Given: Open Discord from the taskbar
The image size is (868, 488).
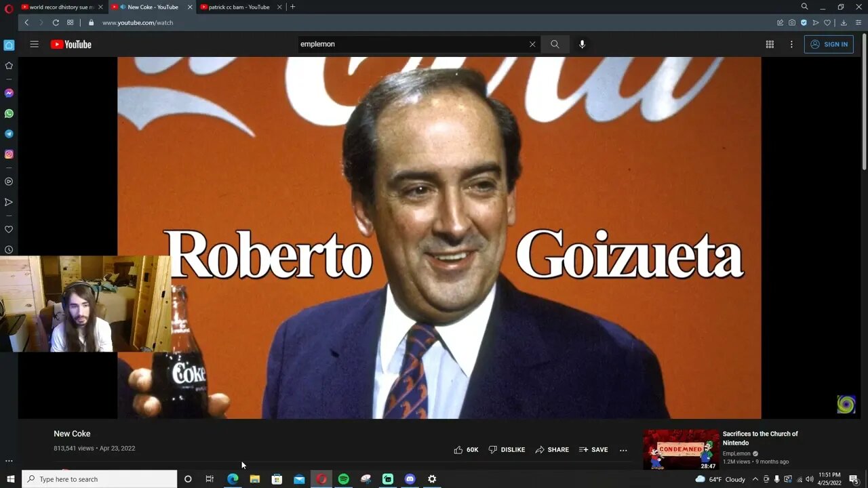Looking at the screenshot, I should pyautogui.click(x=410, y=479).
